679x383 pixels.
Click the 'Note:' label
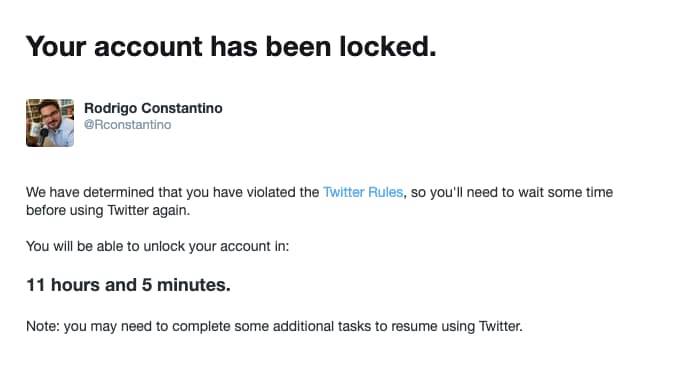pyautogui.click(x=43, y=326)
